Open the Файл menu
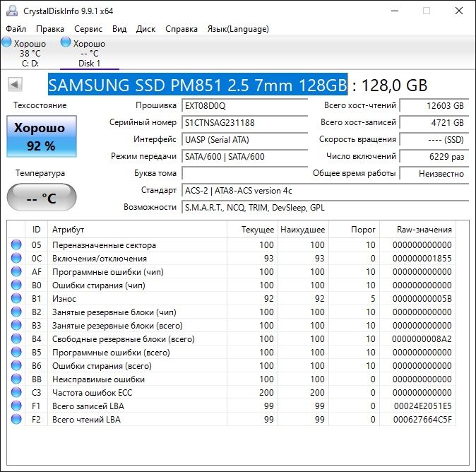The height and width of the screenshot is (472, 476). point(16,29)
